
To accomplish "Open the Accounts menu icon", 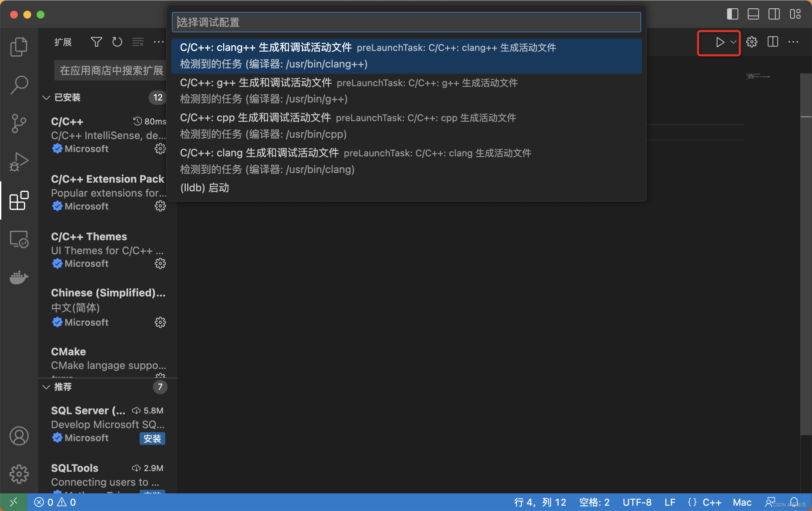I will coord(19,436).
